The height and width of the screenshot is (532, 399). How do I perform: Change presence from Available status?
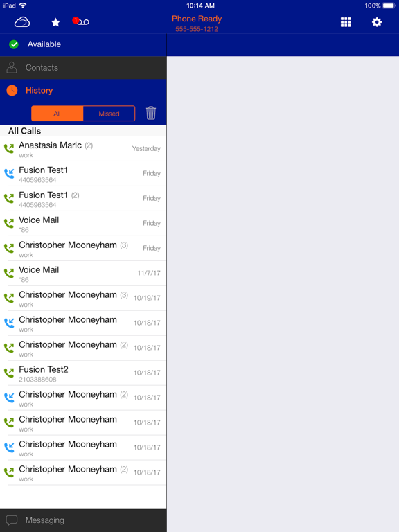(83, 44)
